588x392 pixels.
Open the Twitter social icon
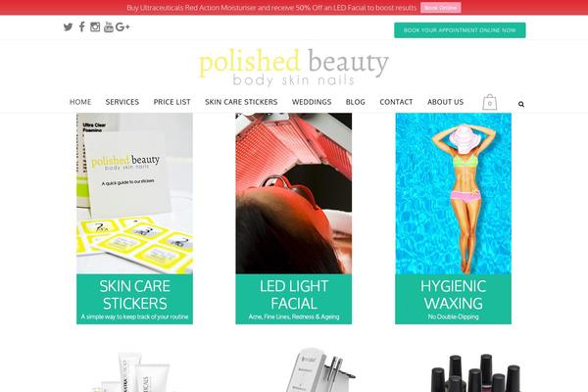pyautogui.click(x=68, y=27)
